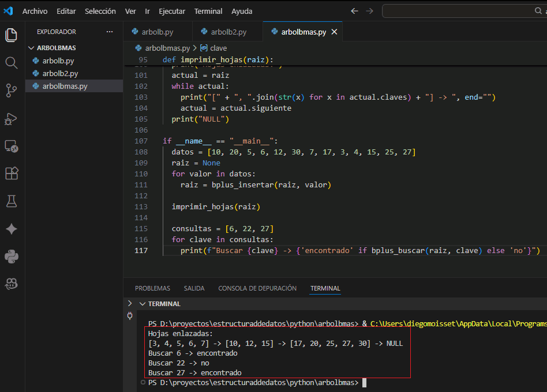This screenshot has width=547, height=392.
Task: Open the Search view icon
Action: (x=11, y=62)
